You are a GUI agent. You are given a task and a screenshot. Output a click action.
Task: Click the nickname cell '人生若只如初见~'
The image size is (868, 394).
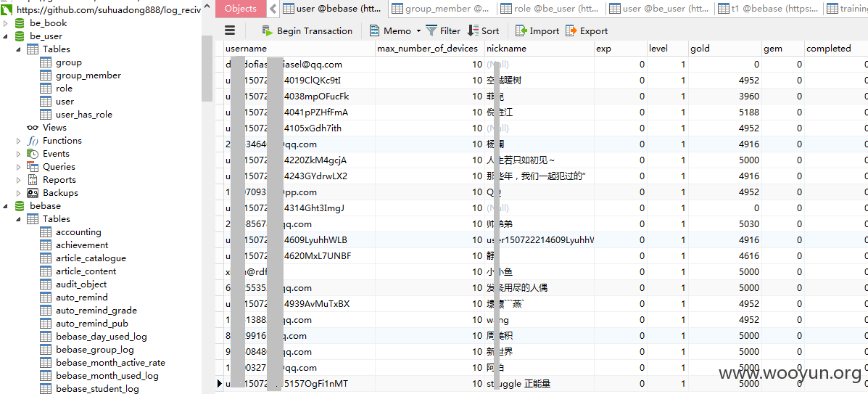point(540,160)
